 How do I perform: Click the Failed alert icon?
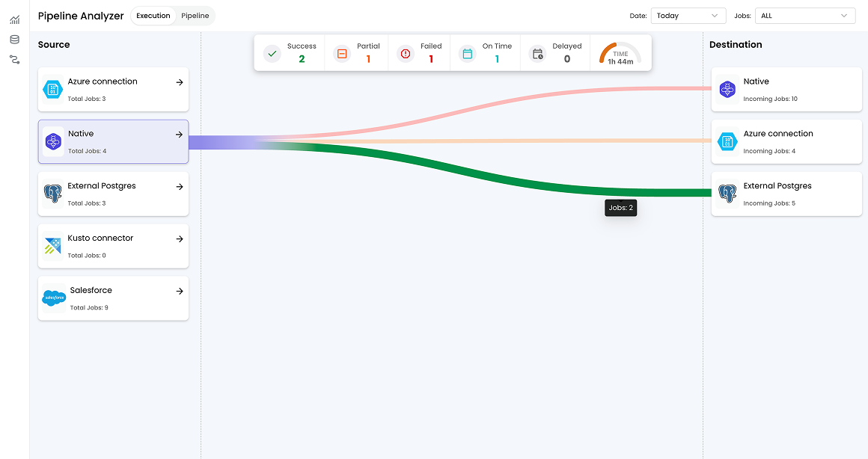click(x=405, y=53)
